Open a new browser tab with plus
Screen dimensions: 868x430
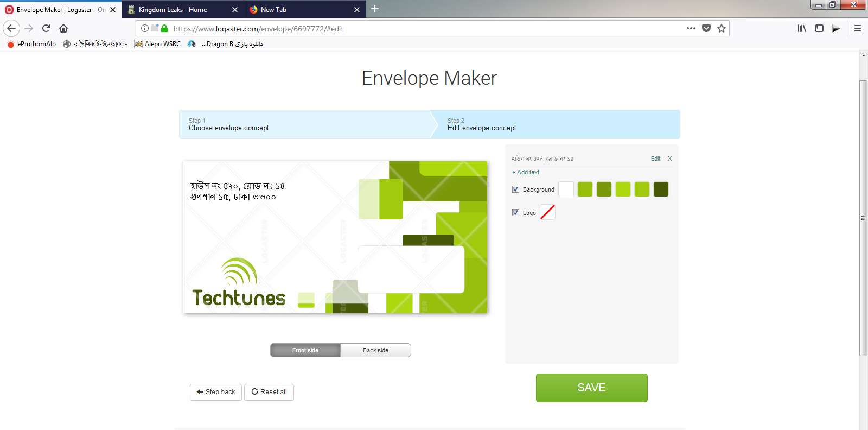click(375, 9)
